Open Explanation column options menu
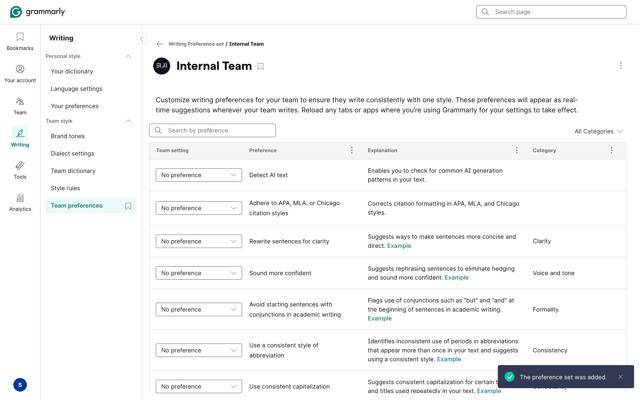This screenshot has height=400, width=640. [x=516, y=150]
